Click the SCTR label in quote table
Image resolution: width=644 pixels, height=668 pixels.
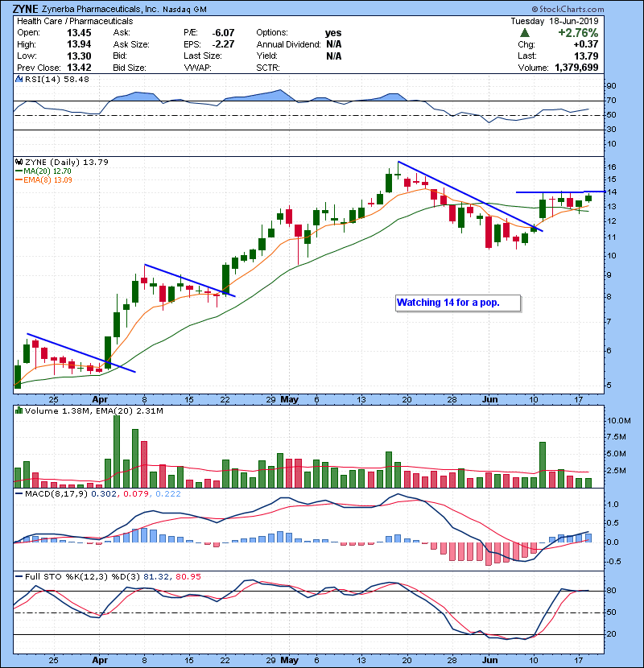[268, 68]
